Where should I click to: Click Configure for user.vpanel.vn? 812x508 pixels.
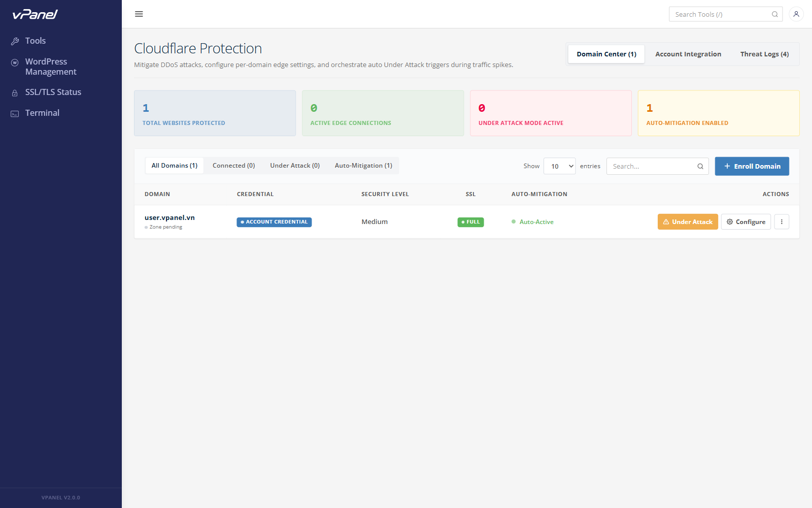tap(746, 221)
